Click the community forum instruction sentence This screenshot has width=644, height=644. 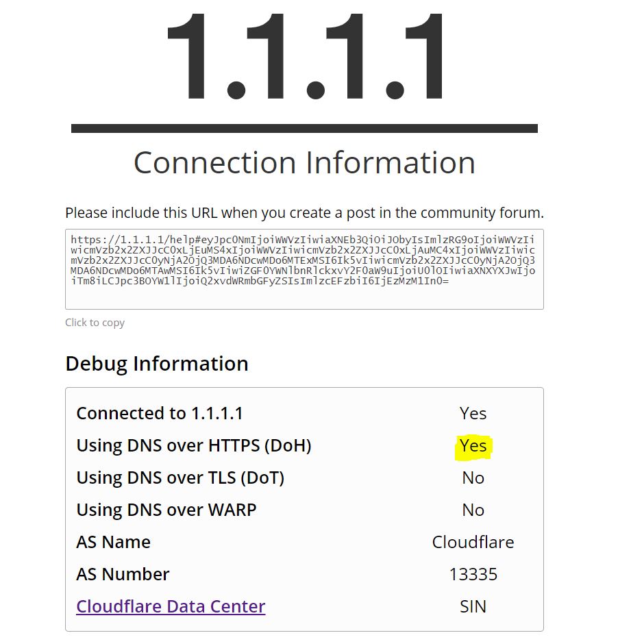click(x=304, y=212)
